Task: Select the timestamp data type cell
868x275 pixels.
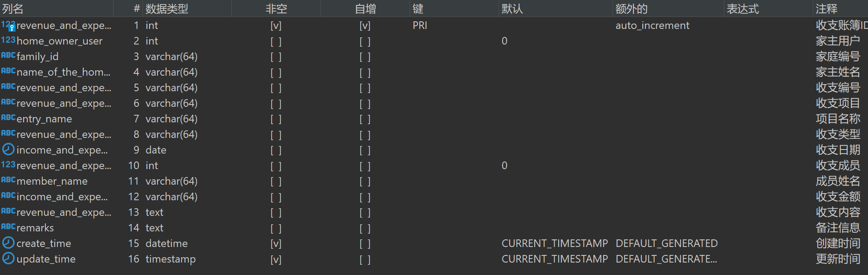Action: pyautogui.click(x=170, y=259)
